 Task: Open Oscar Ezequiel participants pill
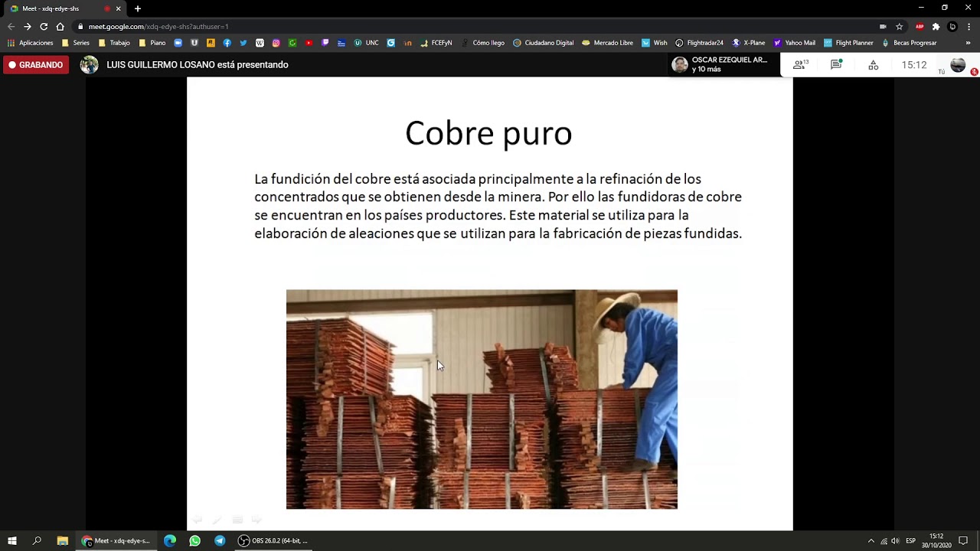(724, 65)
